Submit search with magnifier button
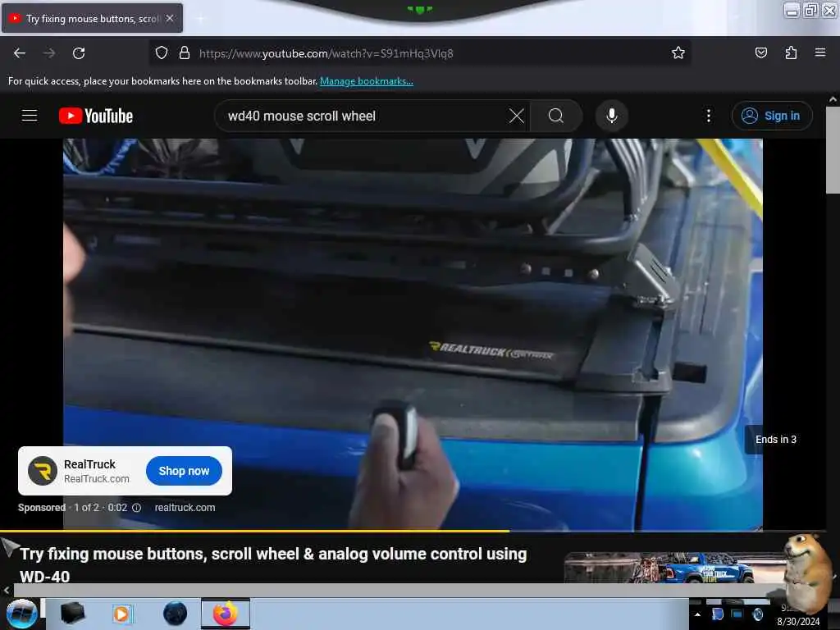This screenshot has width=840, height=630. point(556,116)
